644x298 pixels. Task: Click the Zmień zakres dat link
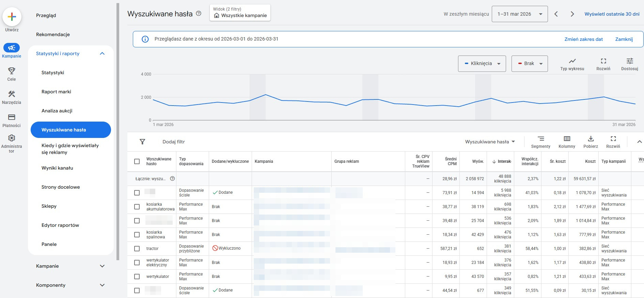[583, 39]
